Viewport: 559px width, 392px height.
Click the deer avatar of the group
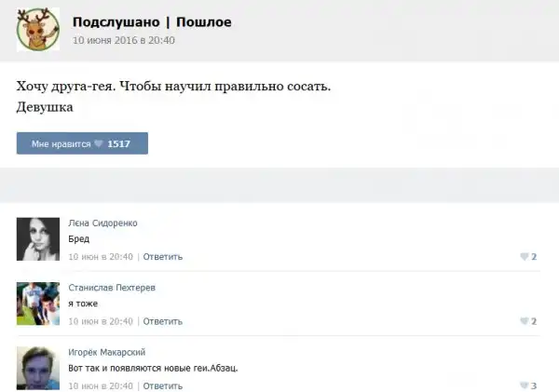click(38, 30)
